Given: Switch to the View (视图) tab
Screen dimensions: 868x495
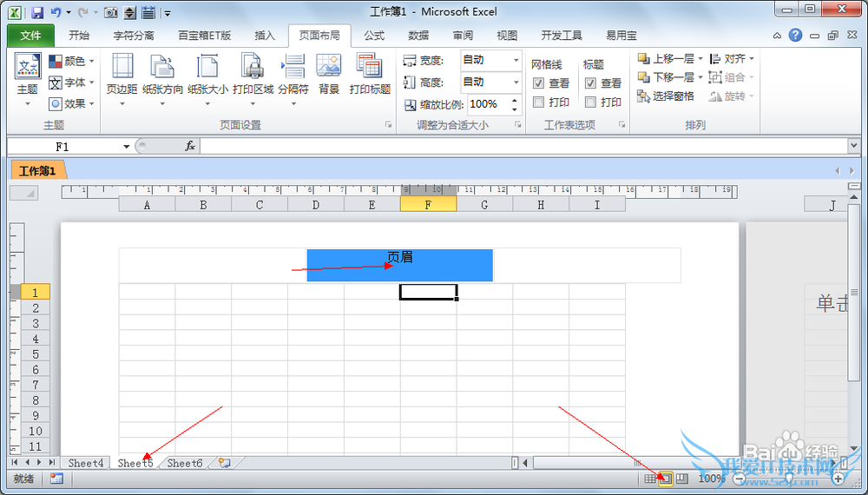Looking at the screenshot, I should tap(507, 36).
